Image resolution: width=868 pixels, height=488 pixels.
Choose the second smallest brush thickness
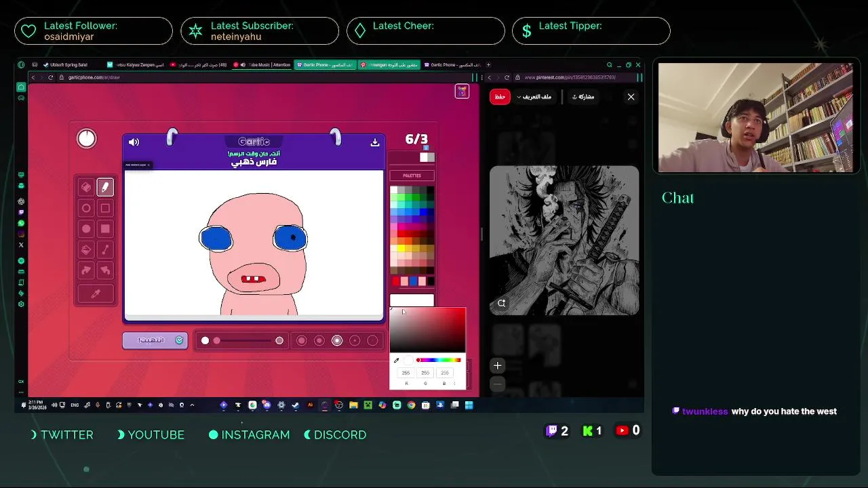tap(355, 340)
